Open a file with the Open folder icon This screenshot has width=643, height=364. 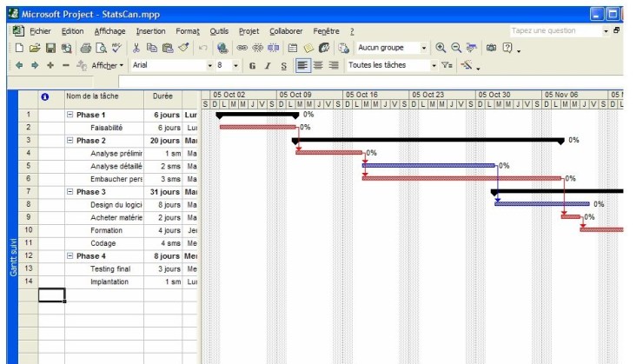pyautogui.click(x=35, y=48)
